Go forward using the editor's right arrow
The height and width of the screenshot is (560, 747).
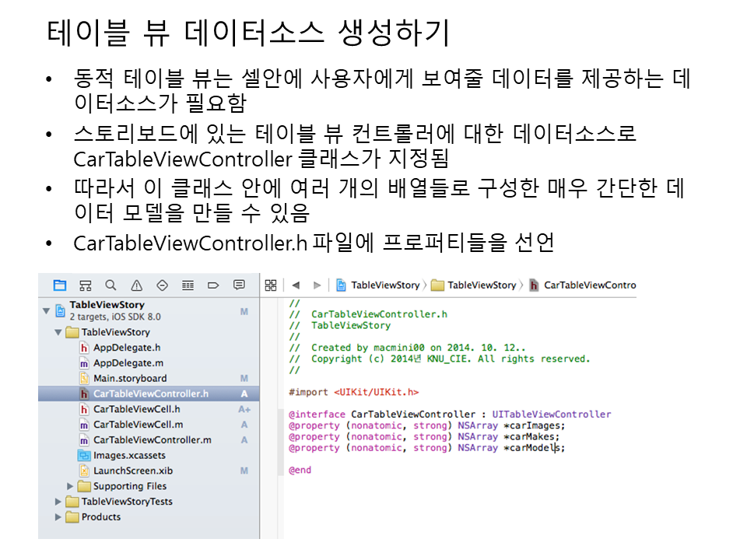coord(317,285)
